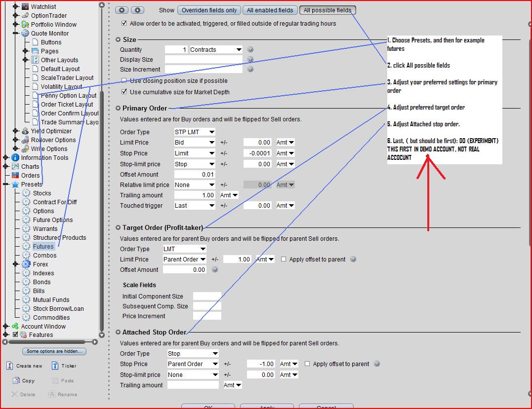Click the Order Ticket Layout item

pos(67,105)
